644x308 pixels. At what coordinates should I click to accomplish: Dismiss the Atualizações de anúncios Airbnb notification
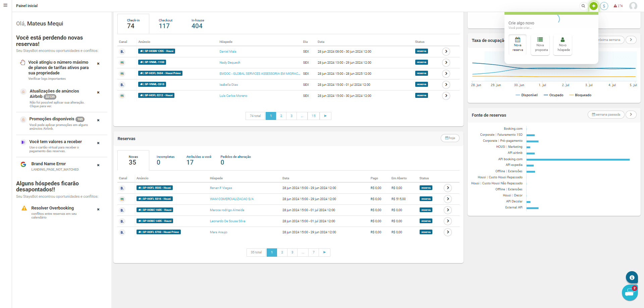98,93
